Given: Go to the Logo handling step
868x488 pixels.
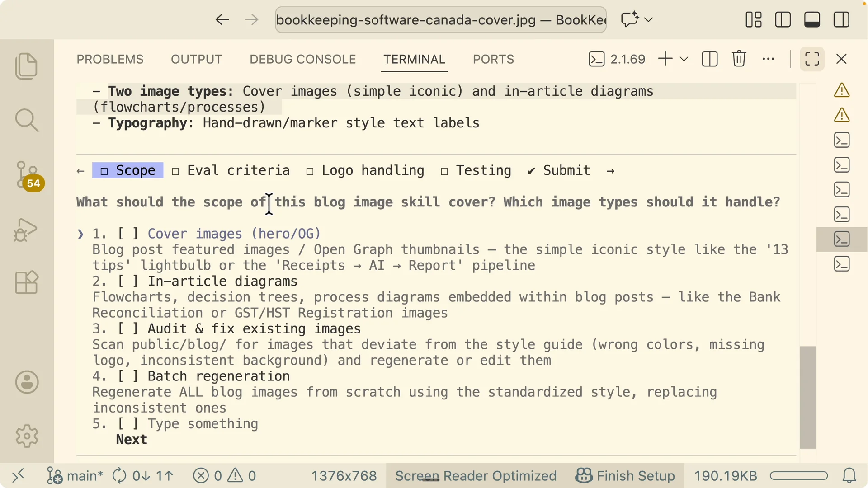Looking at the screenshot, I should [x=365, y=170].
